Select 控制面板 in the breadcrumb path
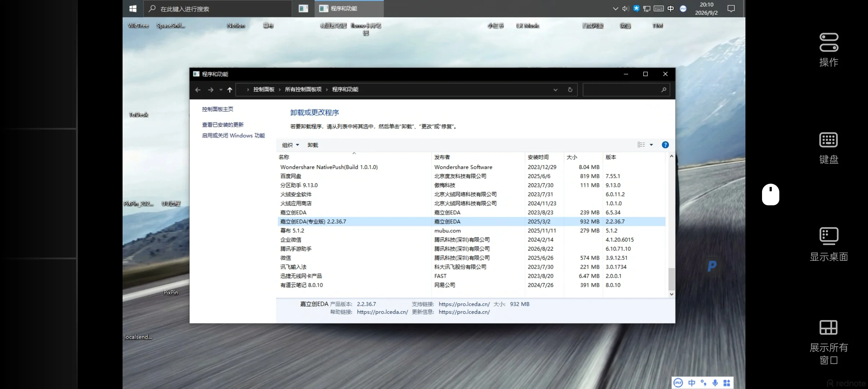The image size is (868, 389). (263, 89)
